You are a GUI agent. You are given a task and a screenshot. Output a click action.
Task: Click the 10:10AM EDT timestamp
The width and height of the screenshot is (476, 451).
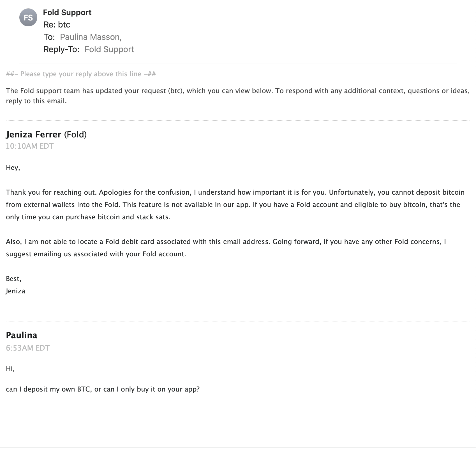click(x=30, y=146)
